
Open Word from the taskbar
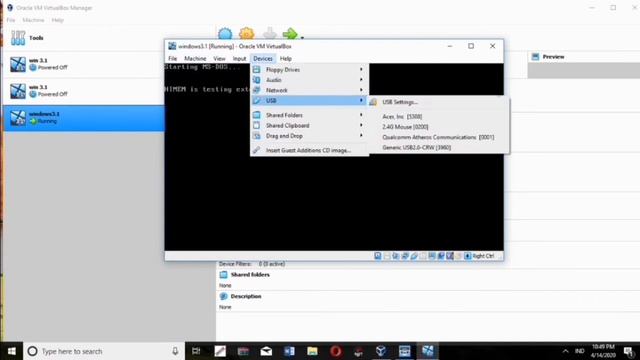point(289,351)
